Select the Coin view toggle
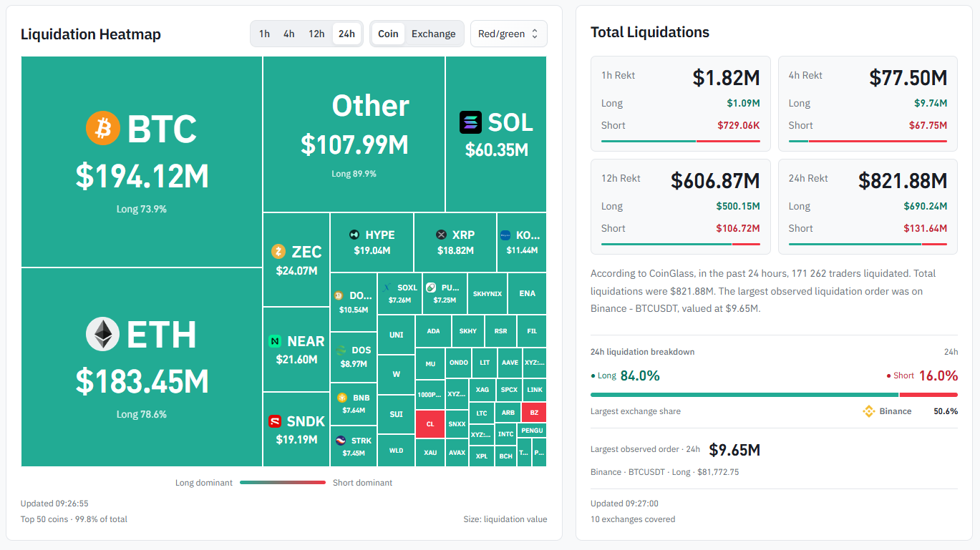 (388, 34)
